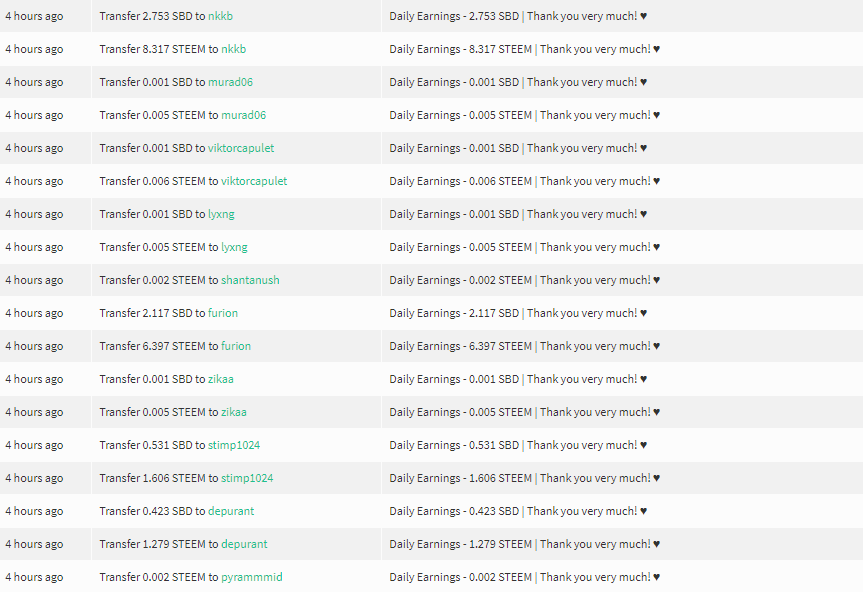The image size is (863, 592).
Task: Open lyxng link in 0.005 STEEM transfer
Action: (234, 248)
